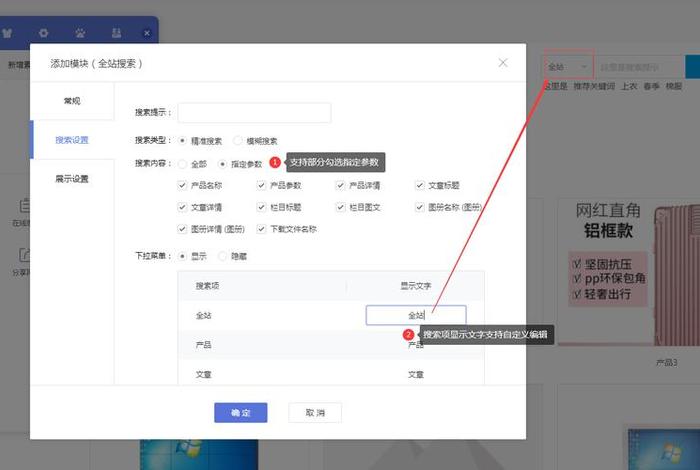Toggle the 栏目图文 checkbox
The height and width of the screenshot is (470, 700).
point(340,207)
